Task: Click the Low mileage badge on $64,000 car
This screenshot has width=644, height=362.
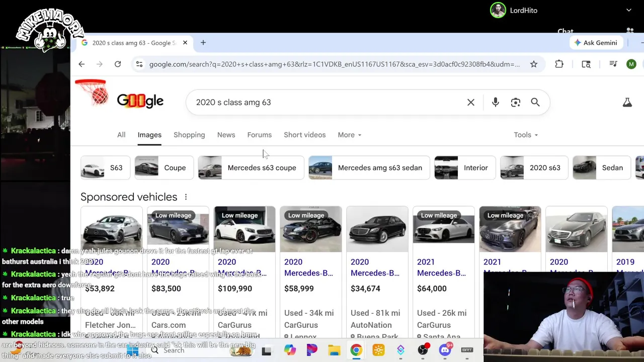Action: point(439,216)
